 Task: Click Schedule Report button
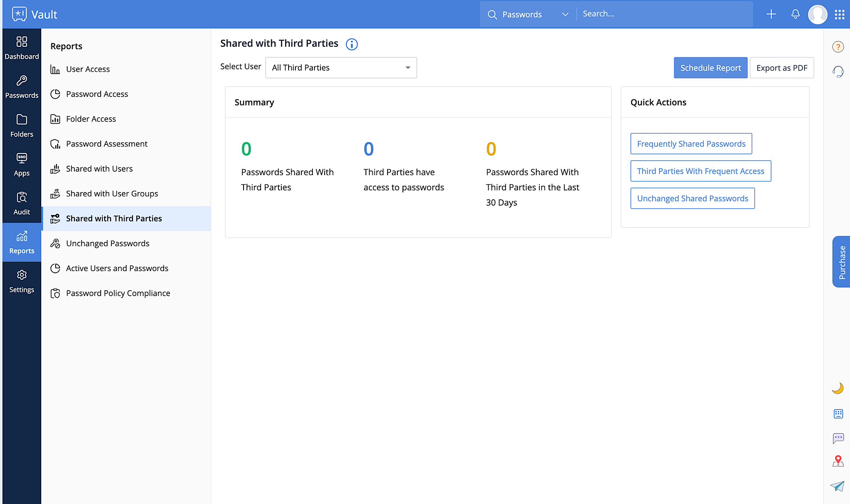[x=710, y=68]
